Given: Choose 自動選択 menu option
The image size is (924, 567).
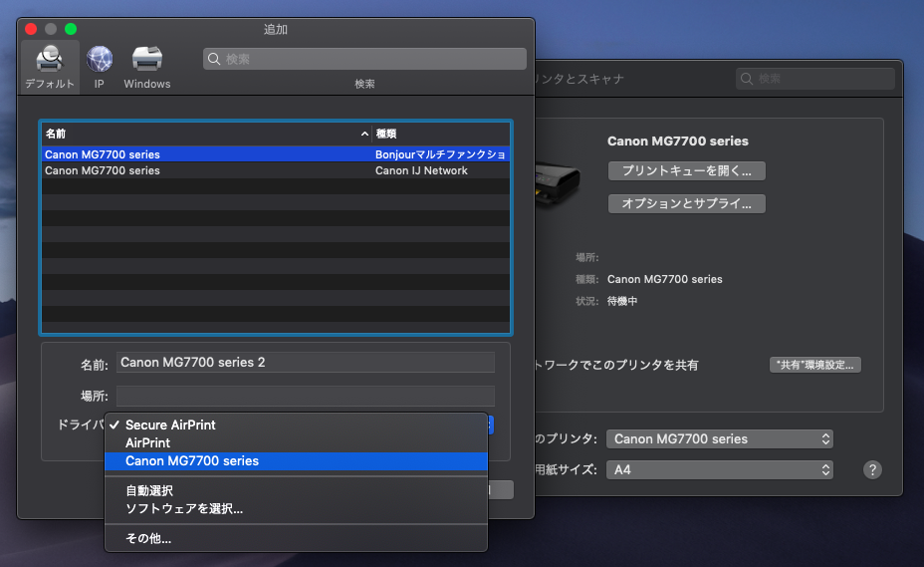Looking at the screenshot, I should pyautogui.click(x=296, y=491).
